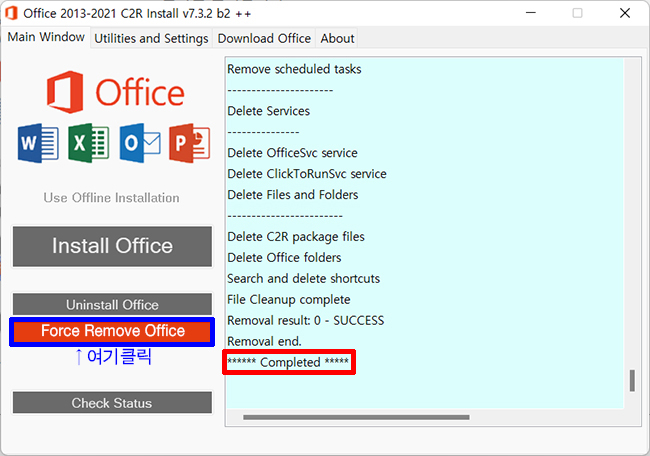The height and width of the screenshot is (456, 650).
Task: Click the Check Status button
Action: pos(112,403)
